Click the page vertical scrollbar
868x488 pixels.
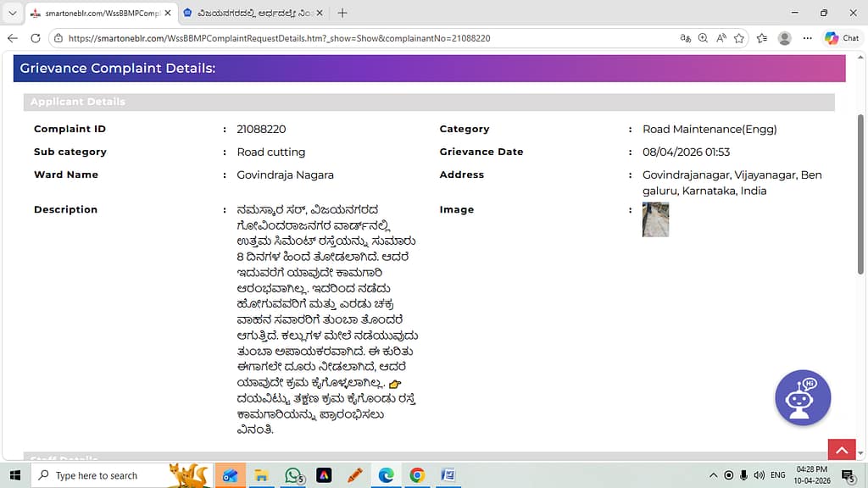point(861,195)
